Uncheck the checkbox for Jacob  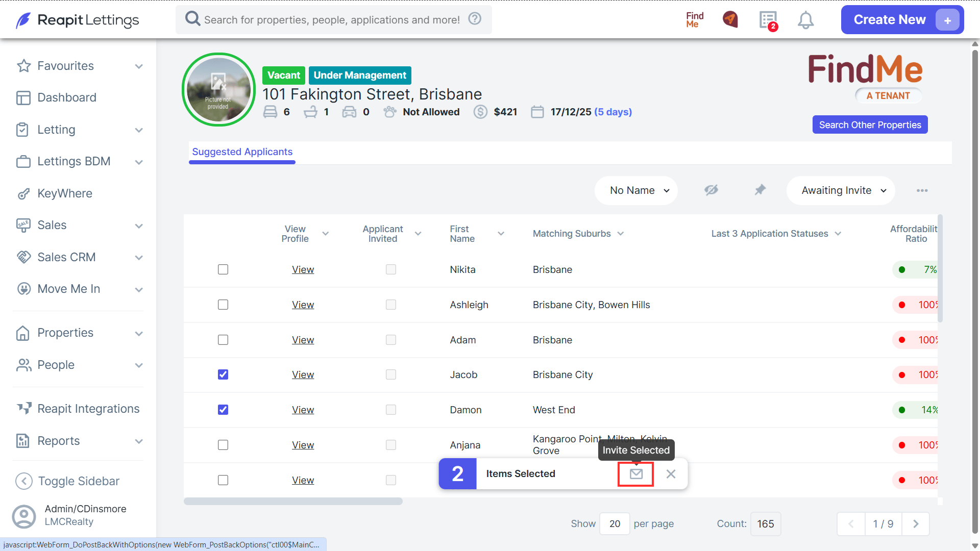coord(223,374)
